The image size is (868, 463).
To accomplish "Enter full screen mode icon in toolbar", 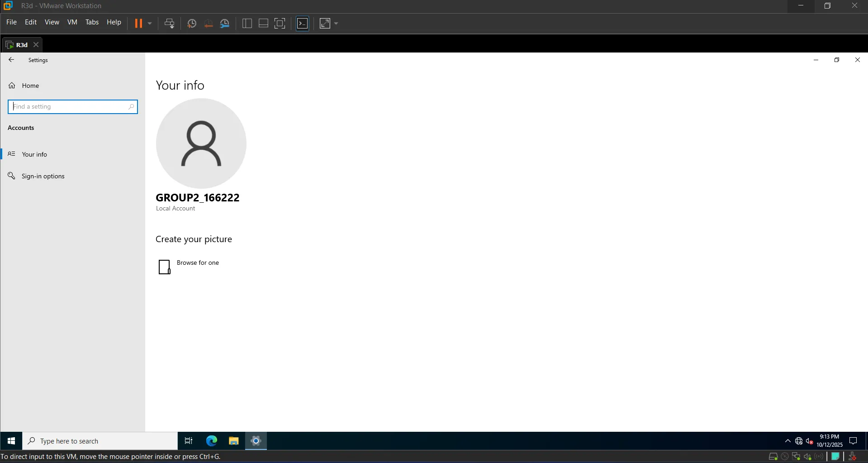I will 280,24.
